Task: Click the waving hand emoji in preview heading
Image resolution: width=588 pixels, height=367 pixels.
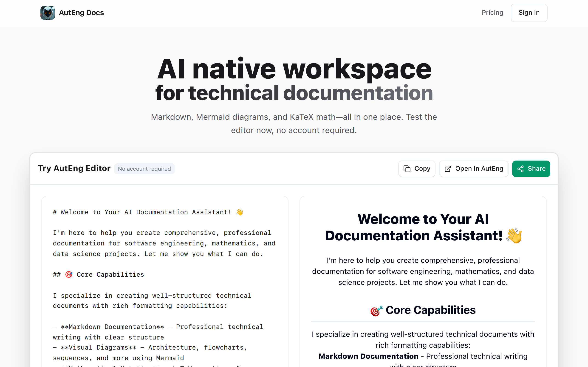Action: (x=514, y=236)
